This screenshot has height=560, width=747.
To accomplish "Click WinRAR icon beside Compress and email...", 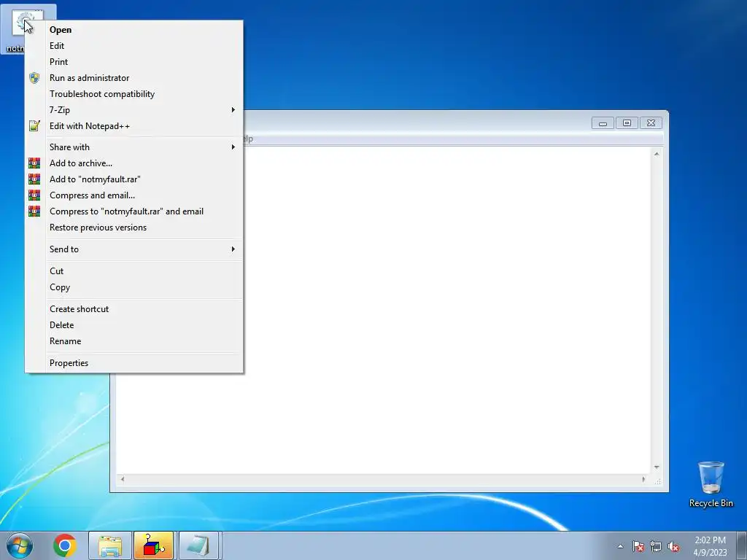I will [34, 195].
